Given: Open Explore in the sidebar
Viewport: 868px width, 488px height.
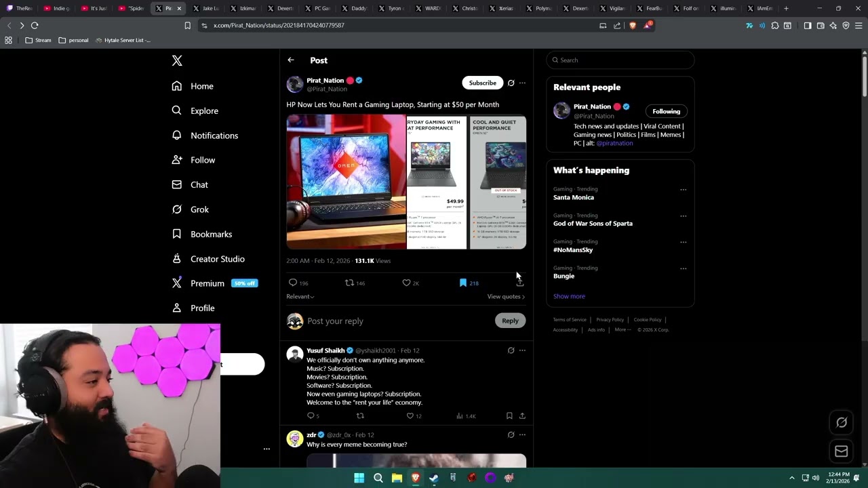Looking at the screenshot, I should coord(195,110).
